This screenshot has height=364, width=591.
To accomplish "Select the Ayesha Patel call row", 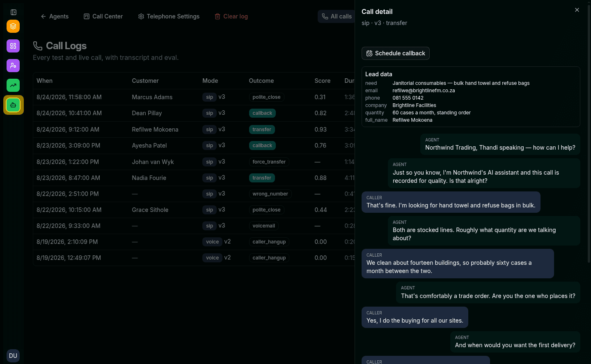I will pyautogui.click(x=194, y=146).
